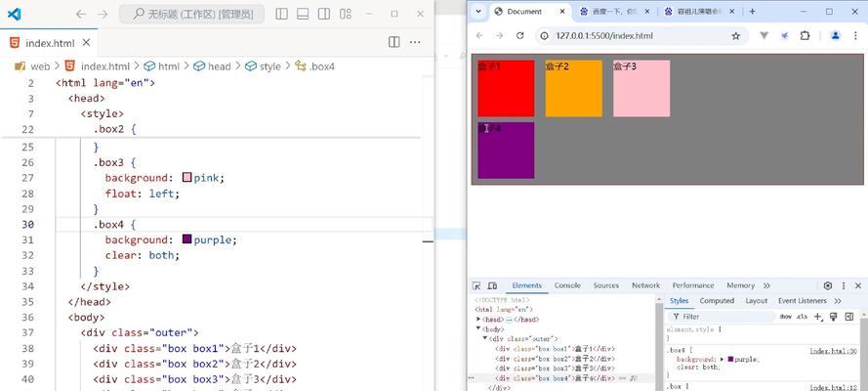Open the editor More Actions ellipsis menu
This screenshot has width=868, height=391.
(x=415, y=42)
